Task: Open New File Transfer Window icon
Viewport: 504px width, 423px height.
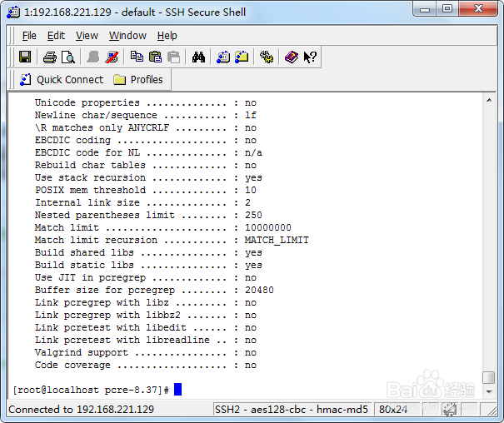Action: (242, 57)
